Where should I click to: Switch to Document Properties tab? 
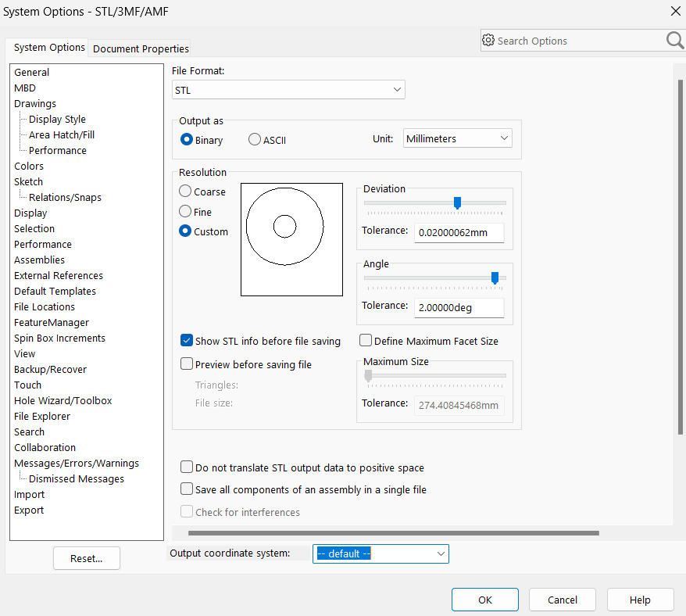(x=141, y=48)
